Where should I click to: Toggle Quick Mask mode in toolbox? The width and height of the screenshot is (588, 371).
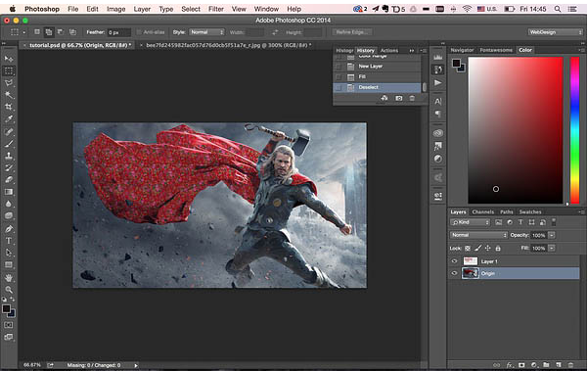9,325
